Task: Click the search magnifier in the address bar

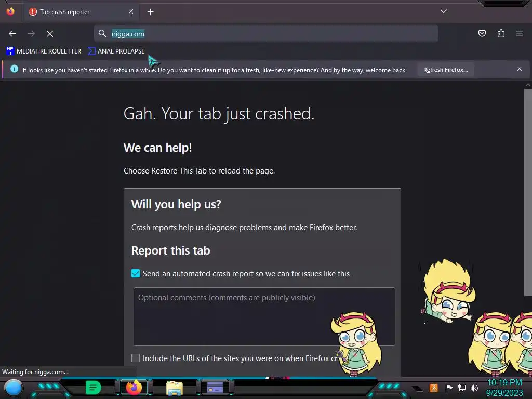Action: coord(102,33)
